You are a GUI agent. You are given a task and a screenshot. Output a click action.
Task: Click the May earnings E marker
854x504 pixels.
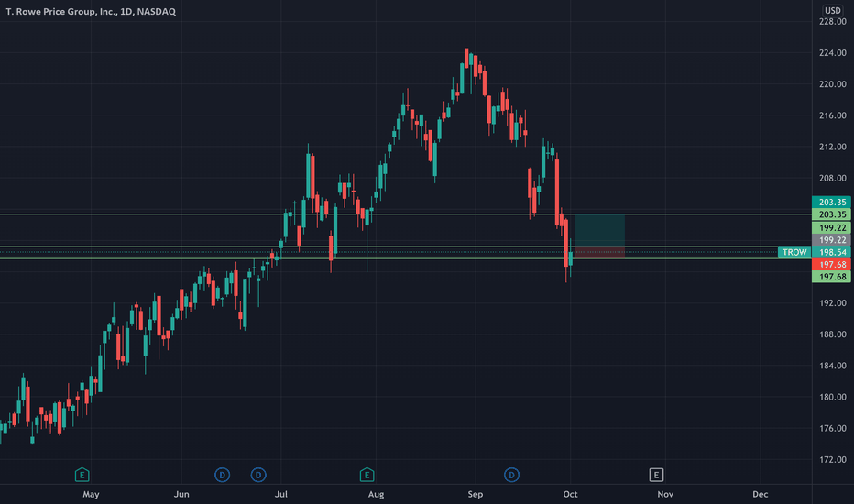82,475
